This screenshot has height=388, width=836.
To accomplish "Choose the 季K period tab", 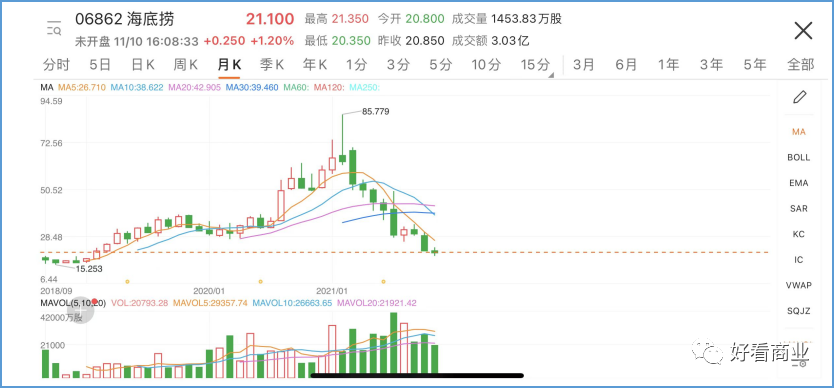I will tap(272, 65).
